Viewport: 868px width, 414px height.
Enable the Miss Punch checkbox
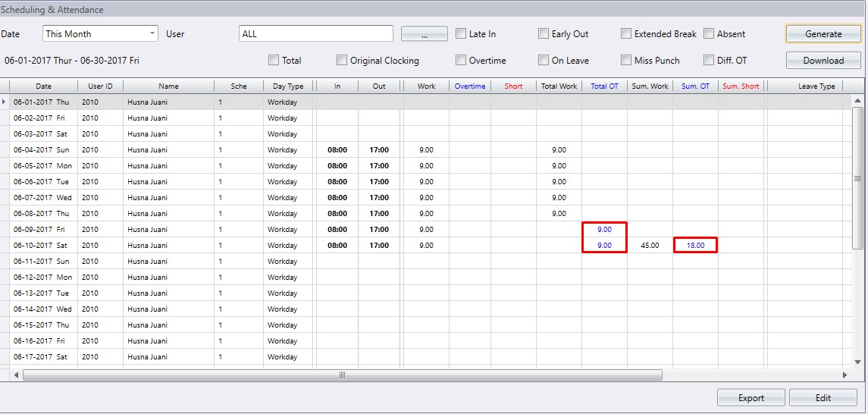coord(626,61)
